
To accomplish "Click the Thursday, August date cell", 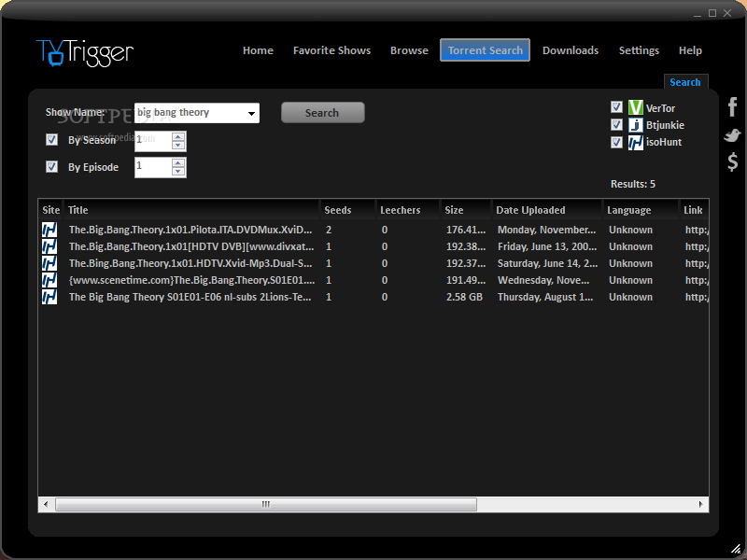I will [545, 297].
